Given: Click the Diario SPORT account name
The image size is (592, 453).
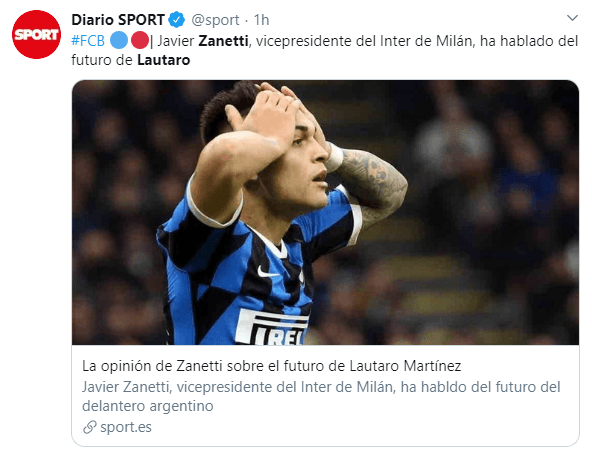Looking at the screenshot, I should pyautogui.click(x=118, y=20).
